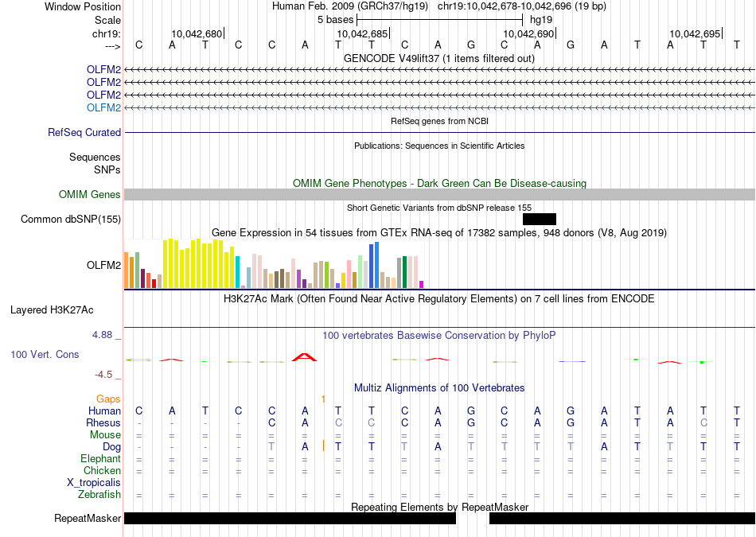Click the SNPs label under Publications
Screen dimensions: 756x537
click(x=107, y=169)
